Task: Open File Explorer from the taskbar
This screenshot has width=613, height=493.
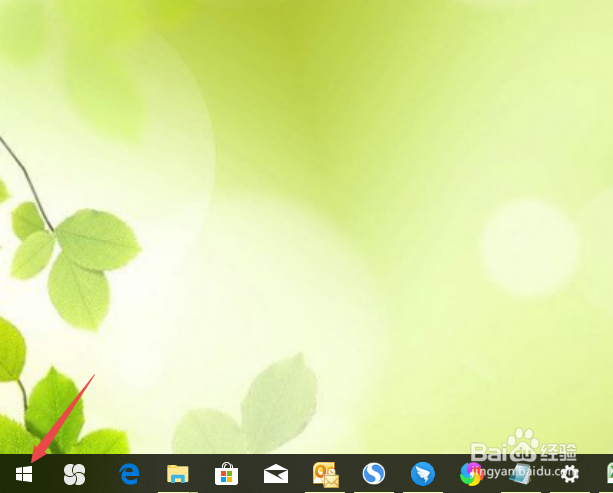Action: point(178,474)
